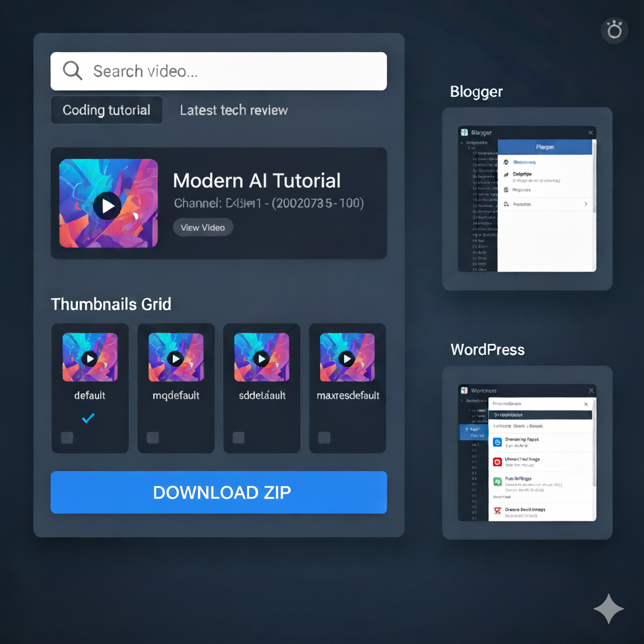Open the settings gear at top right
The height and width of the screenshot is (644, 644).
(x=614, y=30)
